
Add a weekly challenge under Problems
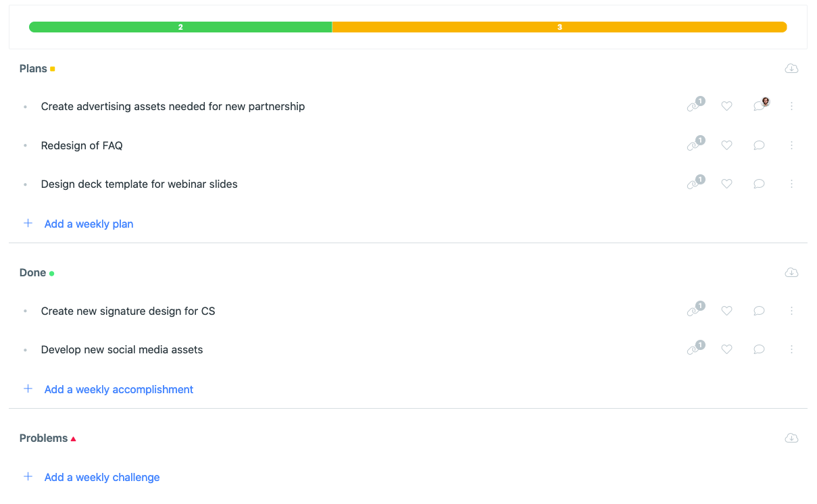point(101,477)
